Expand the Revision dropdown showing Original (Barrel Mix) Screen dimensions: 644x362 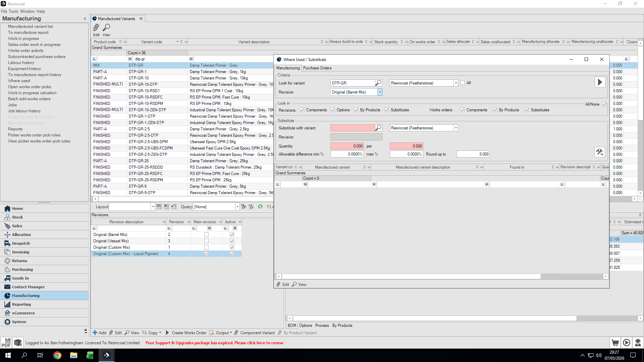(x=380, y=92)
